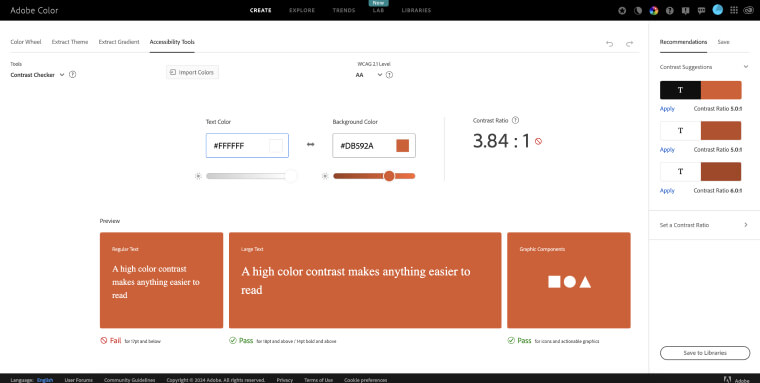This screenshot has height=383, width=760.
Task: Show Contrast Ratio help info
Action: coord(516,120)
